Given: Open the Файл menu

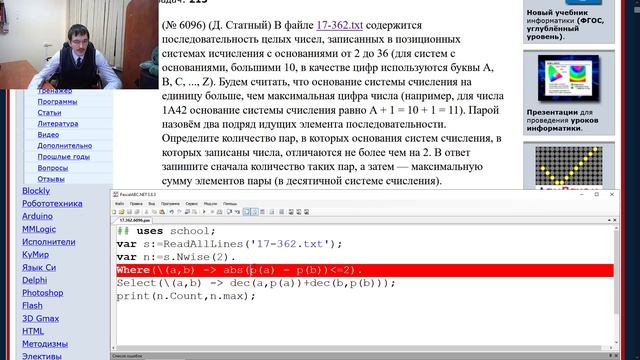Looking at the screenshot, I should point(120,204).
